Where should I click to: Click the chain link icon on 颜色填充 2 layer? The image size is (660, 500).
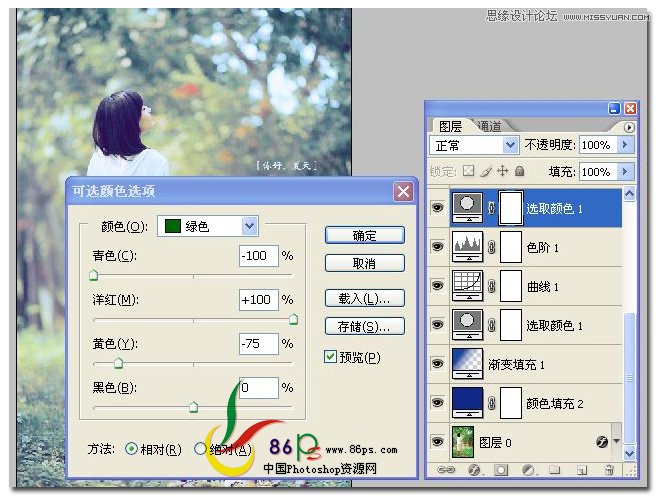(x=491, y=403)
